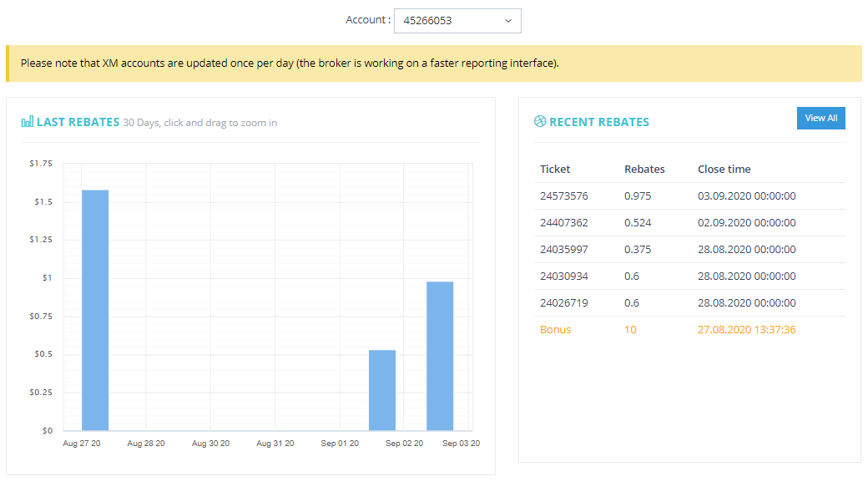Screen dimensions: 868x482
Task: Click the Sep 02 20 chart bar
Action: pyautogui.click(x=382, y=390)
